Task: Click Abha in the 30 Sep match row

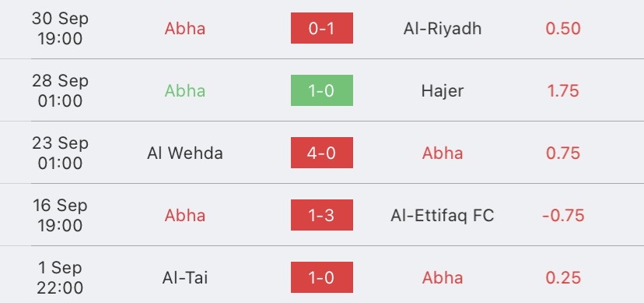Action: [185, 29]
